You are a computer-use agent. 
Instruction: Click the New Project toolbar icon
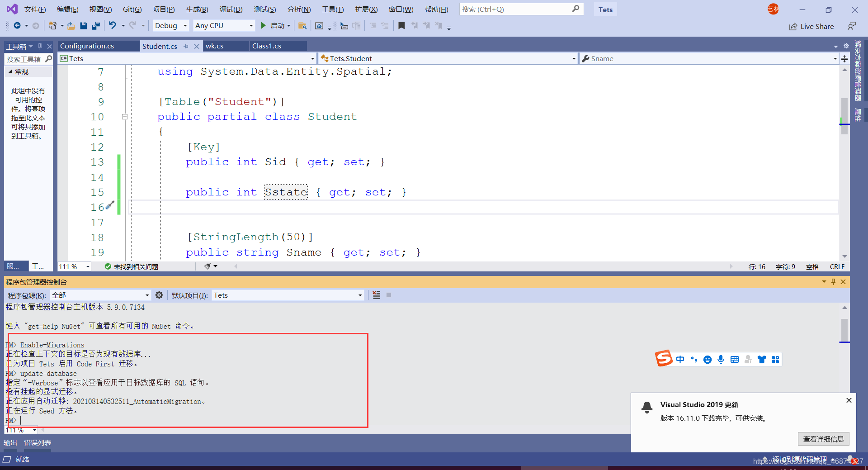(x=53, y=26)
